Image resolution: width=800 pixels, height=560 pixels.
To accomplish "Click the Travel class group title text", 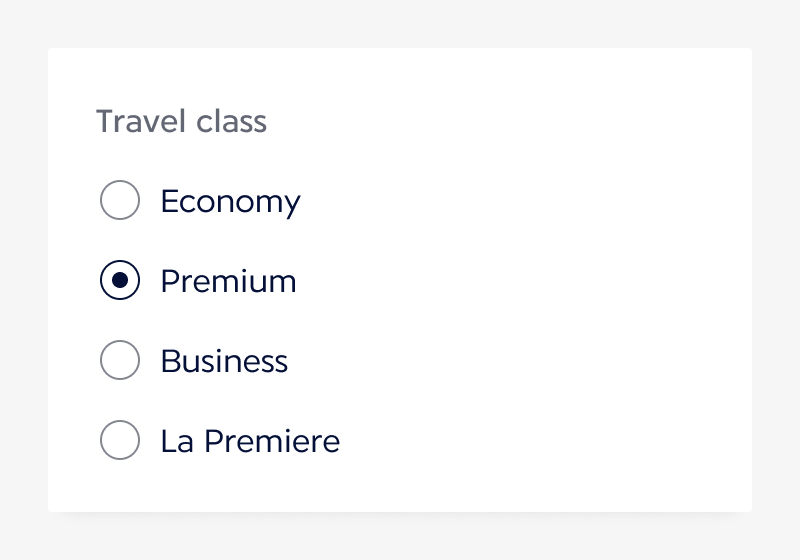I will coord(181,122).
